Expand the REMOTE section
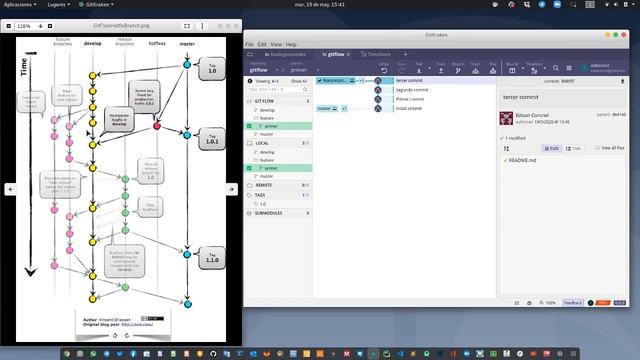 278,185
